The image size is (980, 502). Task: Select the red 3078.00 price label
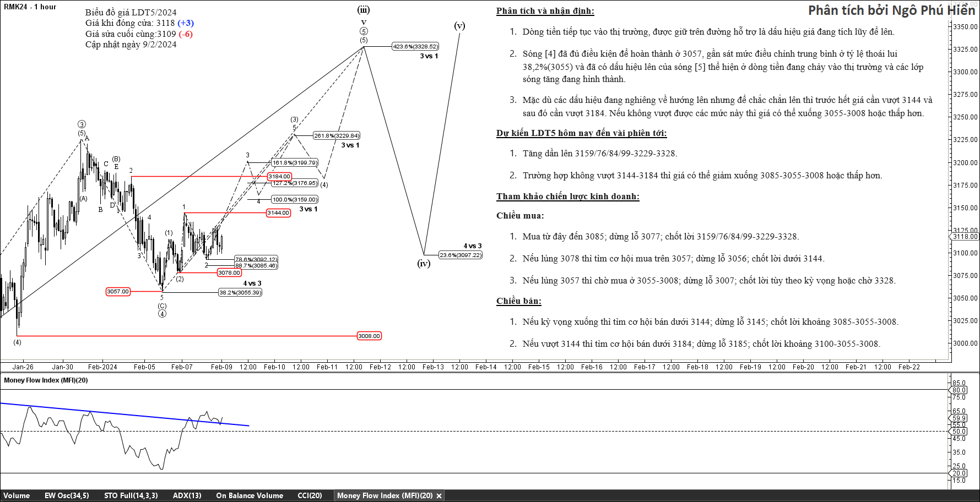(x=229, y=273)
